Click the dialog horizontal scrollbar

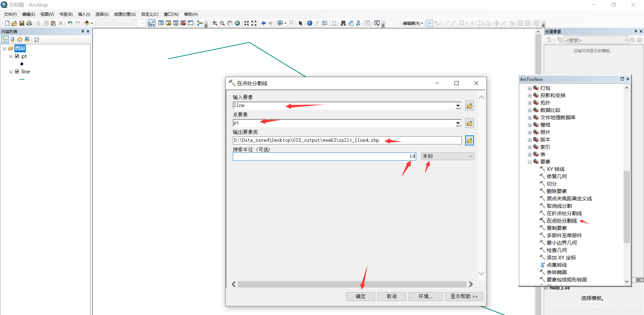pos(352,284)
